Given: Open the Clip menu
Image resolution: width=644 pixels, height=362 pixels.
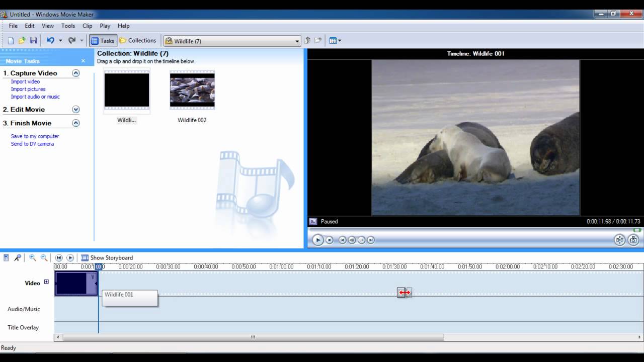Looking at the screenshot, I should [88, 26].
